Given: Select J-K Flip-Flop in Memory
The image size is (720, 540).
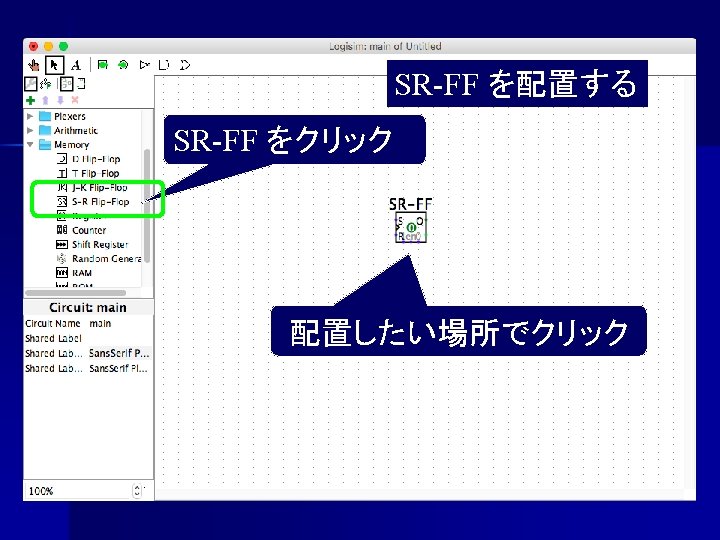Looking at the screenshot, I should point(92,187).
